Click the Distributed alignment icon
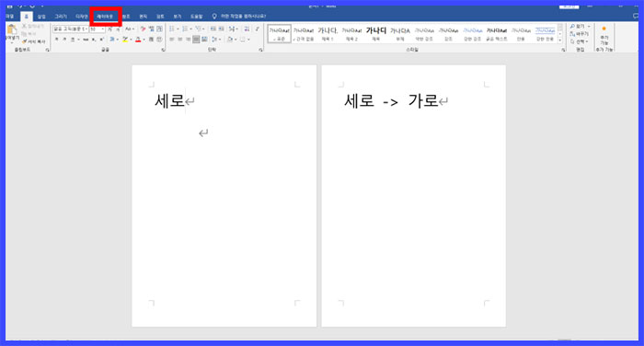The height and width of the screenshot is (346, 644). (x=204, y=40)
